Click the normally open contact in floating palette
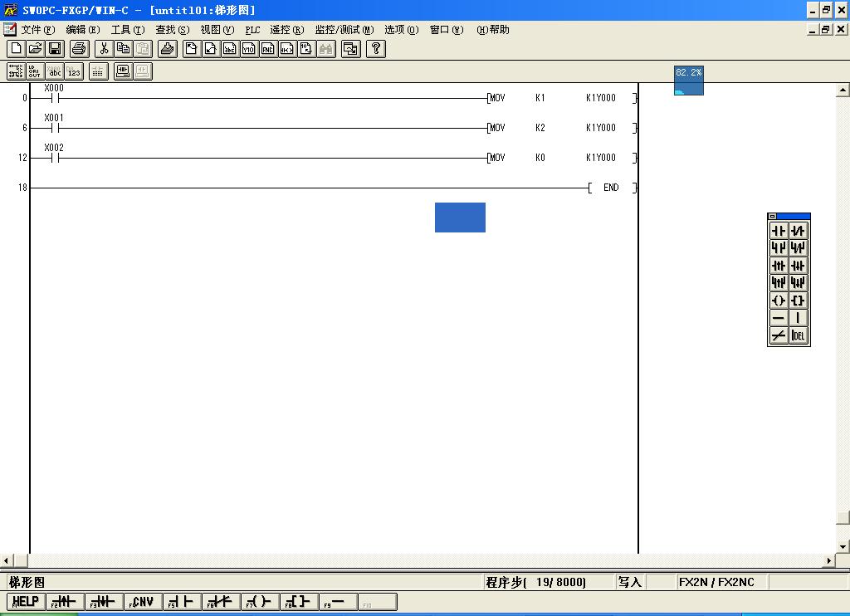Viewport: 850px width, 616px height. (x=779, y=231)
